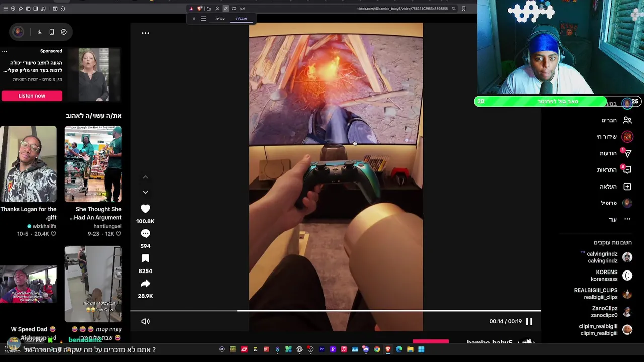
Task: Open Brave rewards triangle icon
Action: point(191,9)
